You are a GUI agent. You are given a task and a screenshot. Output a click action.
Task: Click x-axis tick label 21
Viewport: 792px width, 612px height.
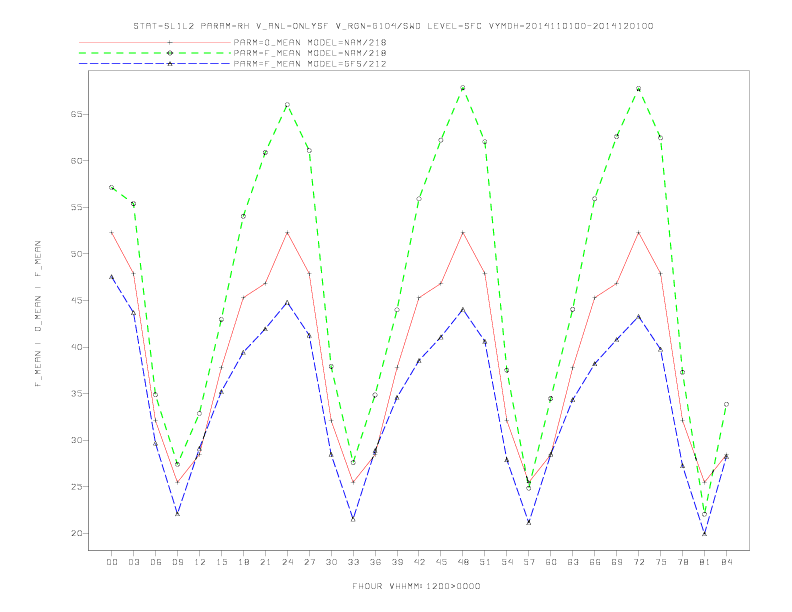[x=265, y=562]
